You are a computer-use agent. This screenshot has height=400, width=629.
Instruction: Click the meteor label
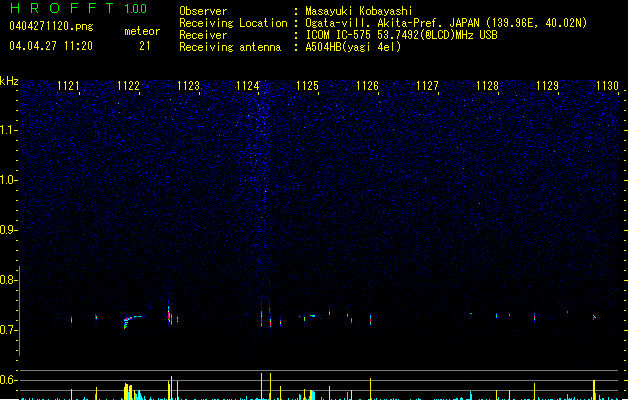(x=142, y=31)
